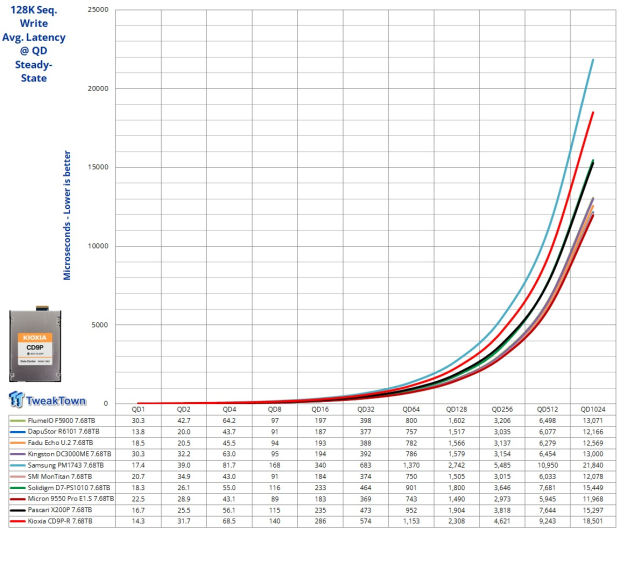The height and width of the screenshot is (568, 620).
Task: Click the Samsung QD1024 value 21,840
Action: (593, 465)
